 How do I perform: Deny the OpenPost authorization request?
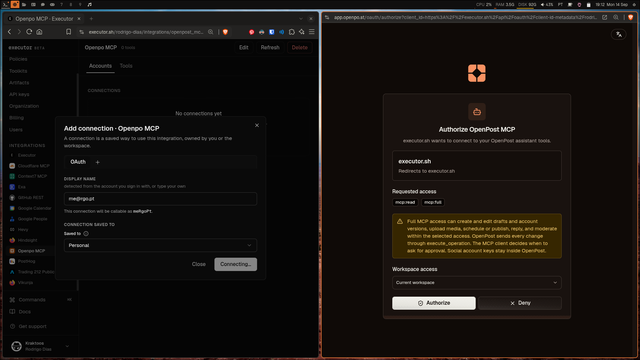(x=520, y=303)
